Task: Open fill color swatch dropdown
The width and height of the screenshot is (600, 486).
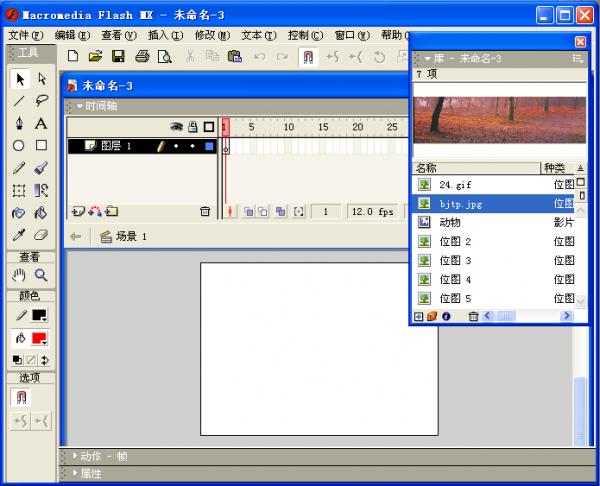Action: pyautogui.click(x=39, y=339)
